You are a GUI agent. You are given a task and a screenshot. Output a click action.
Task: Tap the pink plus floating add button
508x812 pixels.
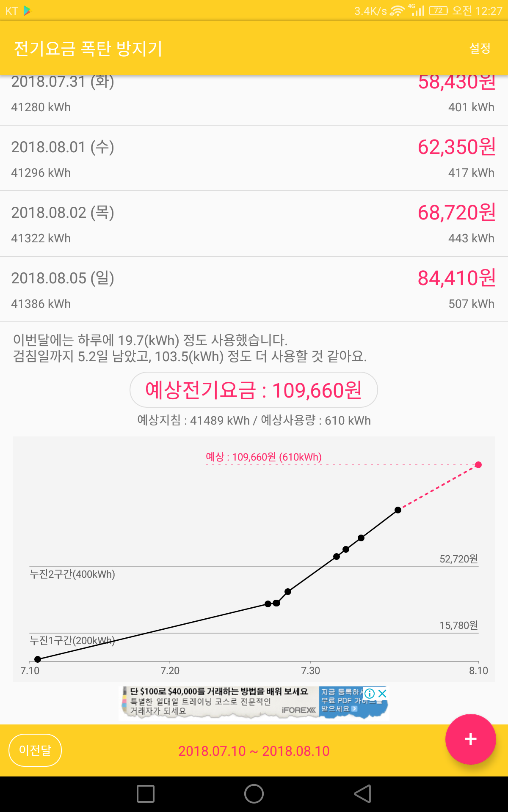(x=470, y=739)
